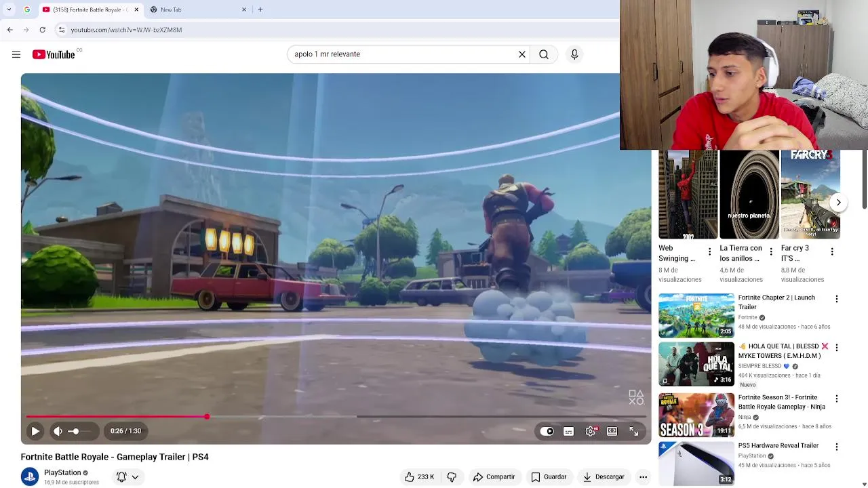Click the Fortnite channel name under Chapter 2

[747, 317]
